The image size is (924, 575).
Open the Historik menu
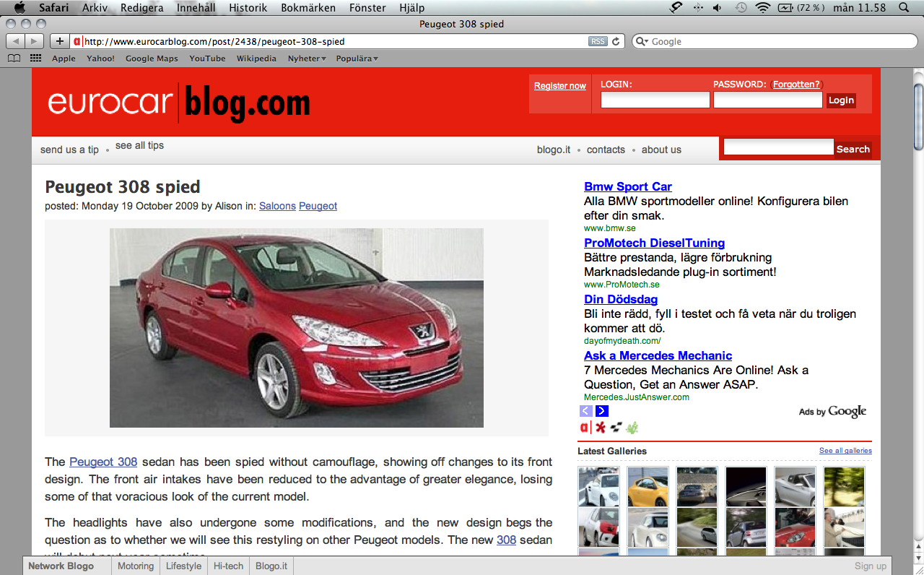pos(248,8)
